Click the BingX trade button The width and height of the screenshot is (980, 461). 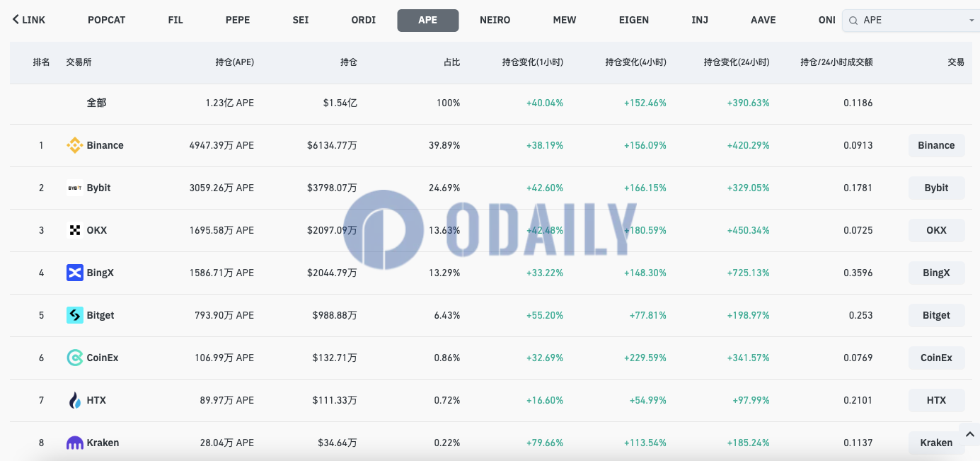(x=936, y=273)
